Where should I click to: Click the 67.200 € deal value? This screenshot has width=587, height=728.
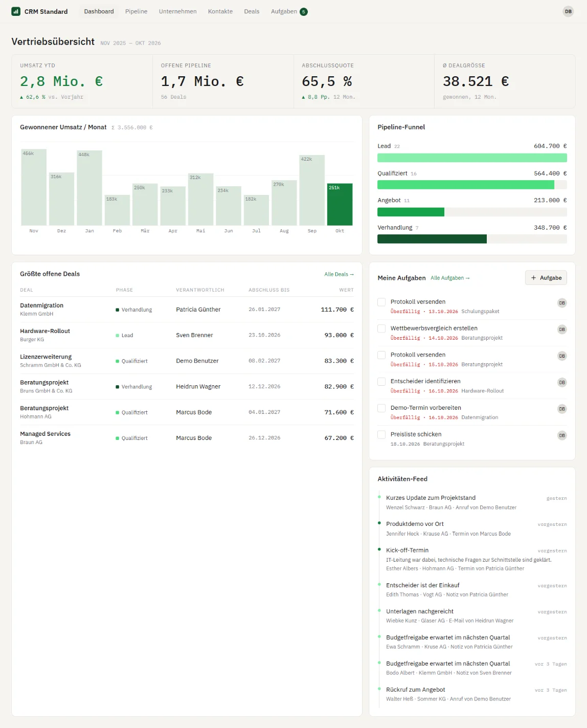coord(339,438)
